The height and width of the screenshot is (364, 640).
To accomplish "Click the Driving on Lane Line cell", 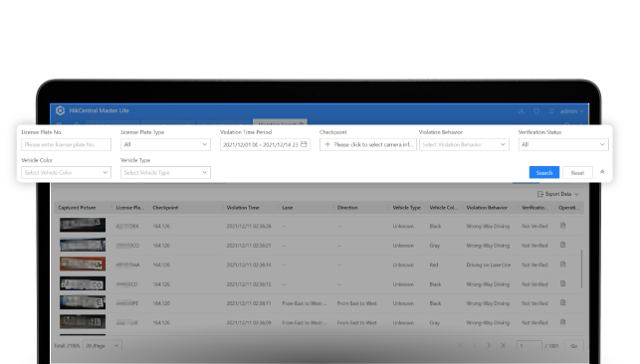I will click(x=489, y=265).
